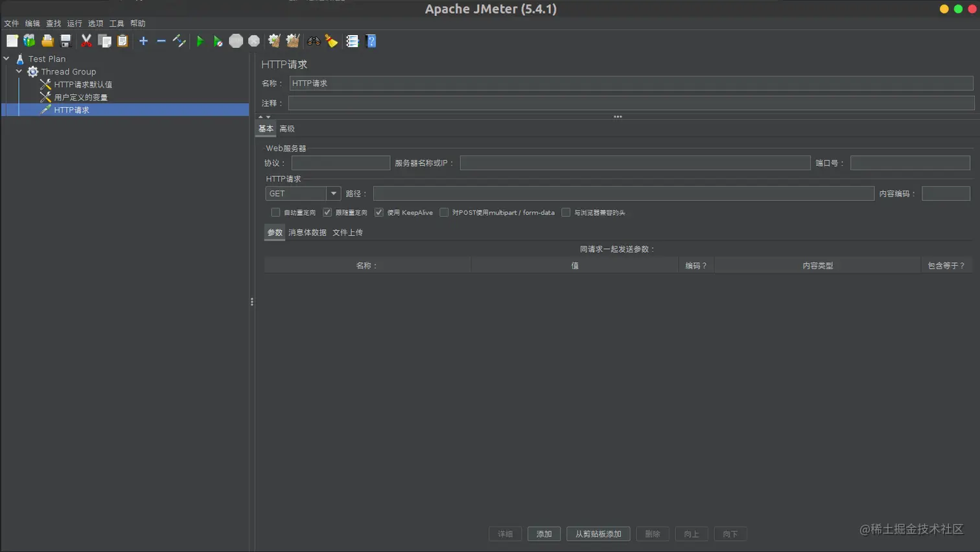Collapse the Test Plan tree node
980x552 pixels.
point(6,58)
